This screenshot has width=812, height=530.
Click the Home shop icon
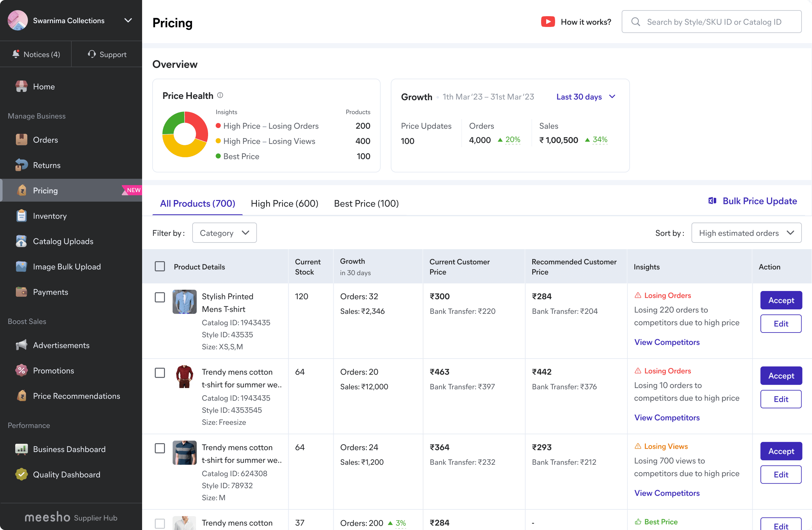tap(22, 87)
